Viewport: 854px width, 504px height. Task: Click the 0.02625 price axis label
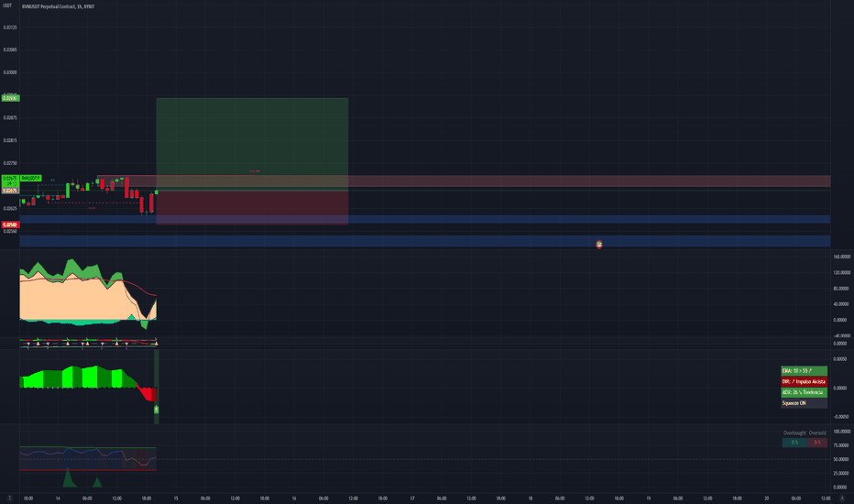point(10,209)
